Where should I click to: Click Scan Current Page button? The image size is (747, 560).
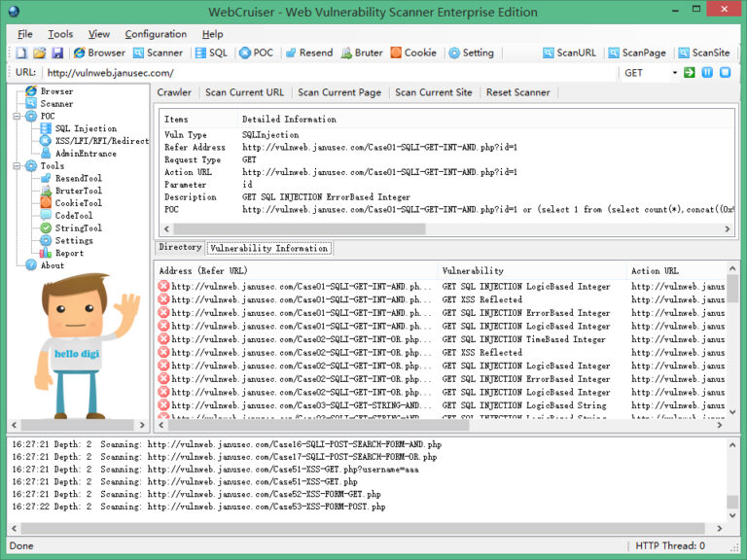point(339,92)
